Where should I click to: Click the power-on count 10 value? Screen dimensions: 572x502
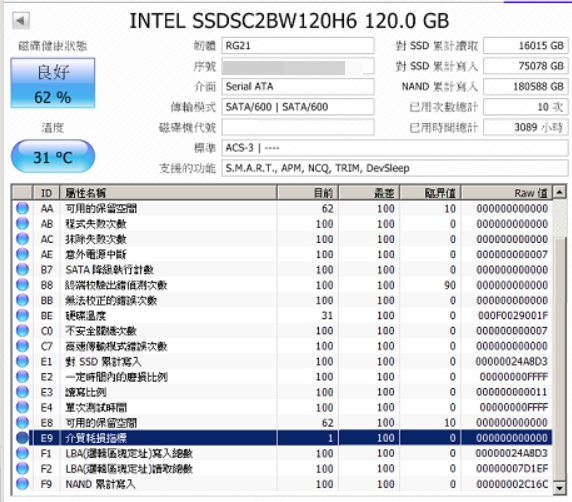pyautogui.click(x=526, y=107)
